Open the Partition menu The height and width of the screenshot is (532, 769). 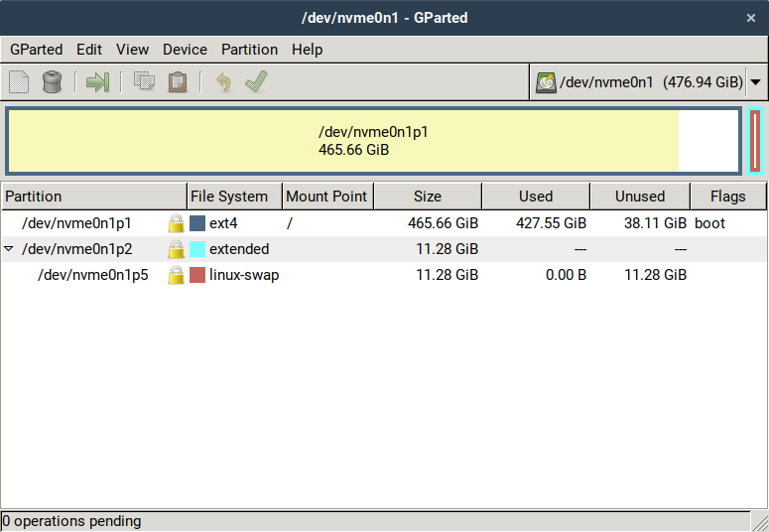pyautogui.click(x=249, y=49)
